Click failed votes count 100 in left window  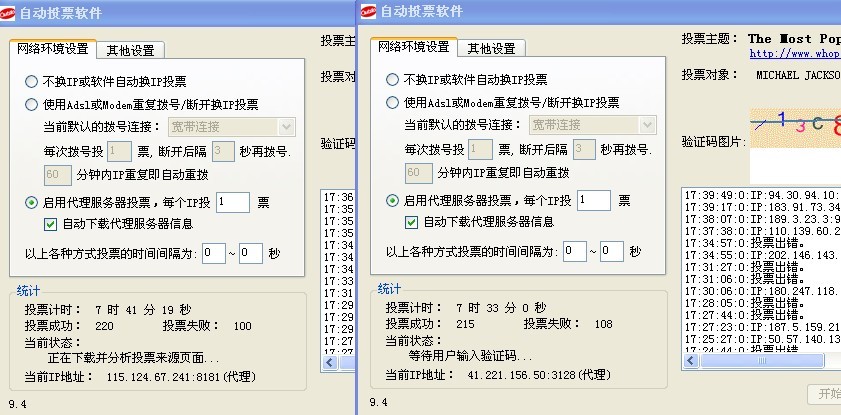tap(242, 326)
